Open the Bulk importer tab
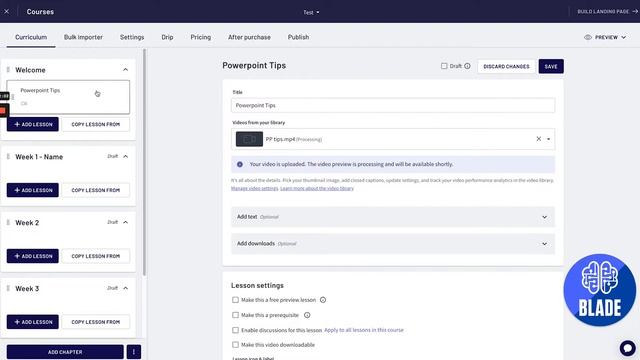Viewport: 640px width, 360px height. [83, 37]
